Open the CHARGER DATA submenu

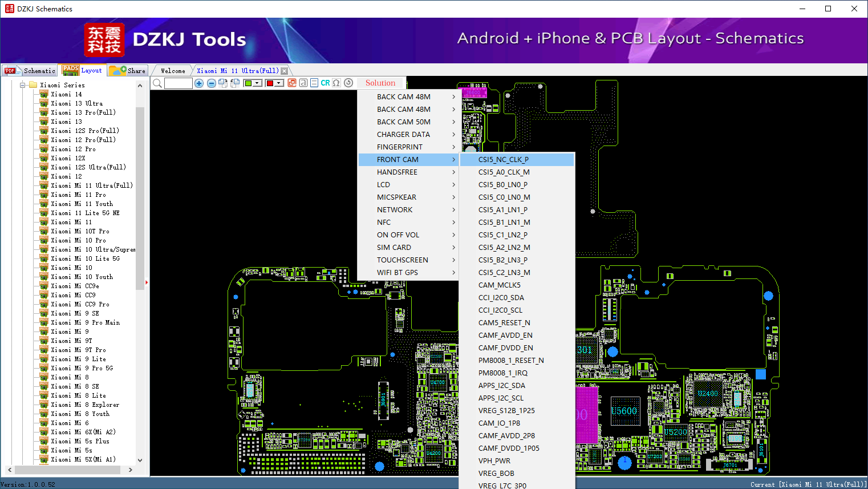[x=403, y=135]
